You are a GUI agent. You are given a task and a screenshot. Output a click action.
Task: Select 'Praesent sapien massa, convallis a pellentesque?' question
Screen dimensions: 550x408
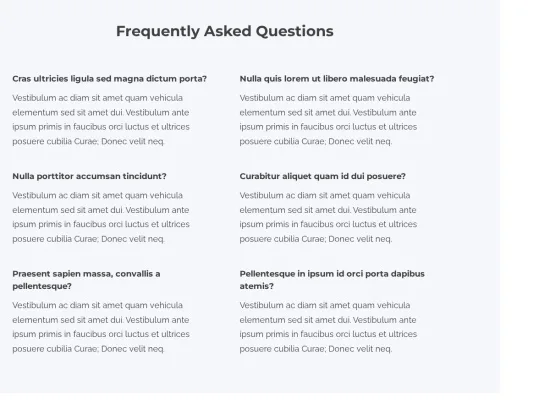tap(86, 280)
